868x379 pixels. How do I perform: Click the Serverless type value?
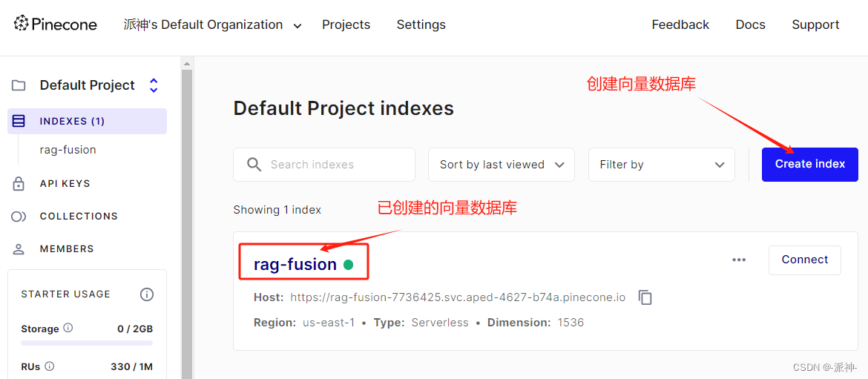440,323
